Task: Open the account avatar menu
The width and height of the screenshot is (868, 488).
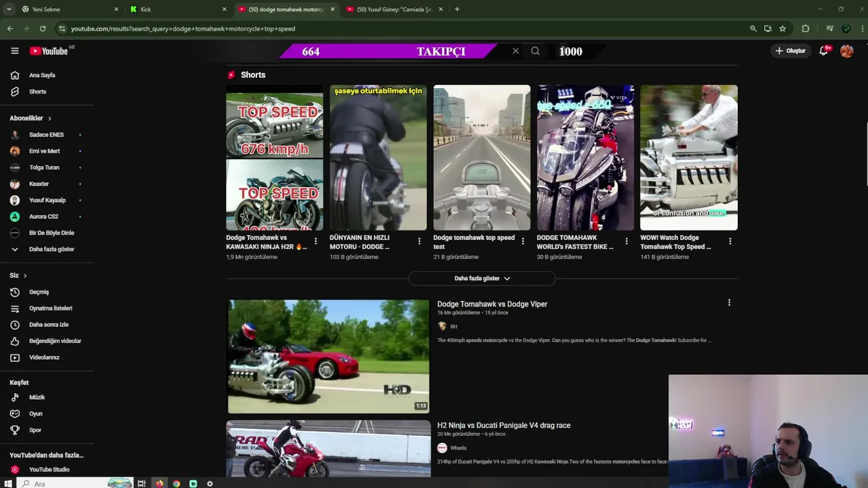Action: point(846,51)
